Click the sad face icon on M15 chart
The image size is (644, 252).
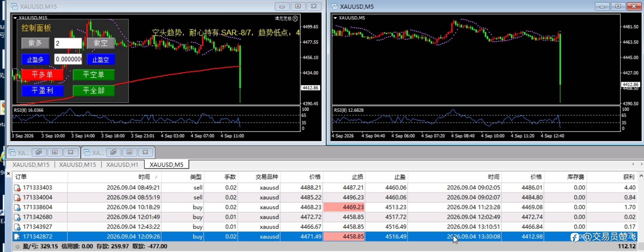295,18
